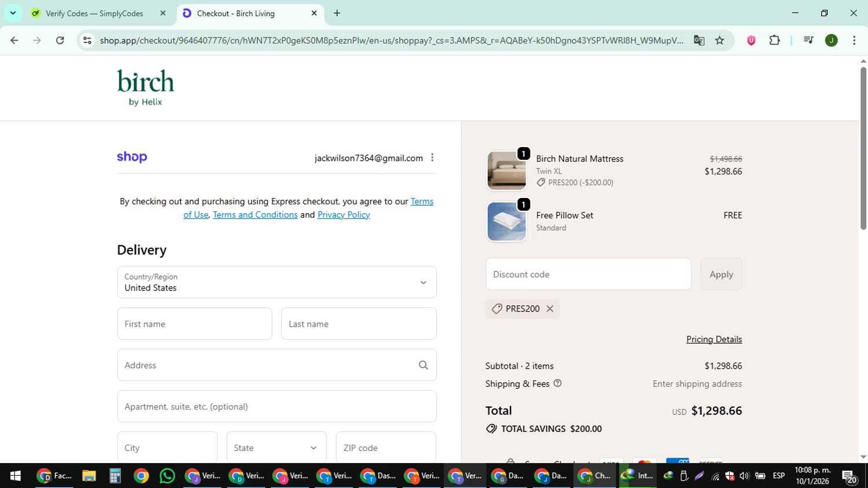868x488 pixels.
Task: Focus the Apartment, suite field
Action: coord(277,406)
